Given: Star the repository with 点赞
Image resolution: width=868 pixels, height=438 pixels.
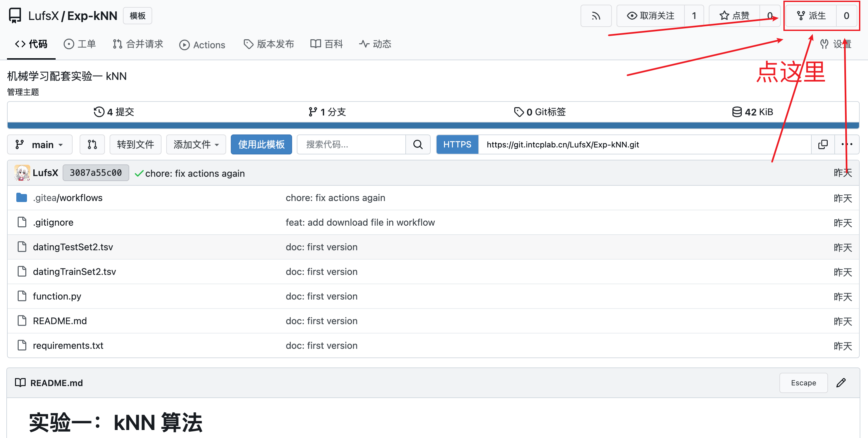Looking at the screenshot, I should pyautogui.click(x=734, y=16).
